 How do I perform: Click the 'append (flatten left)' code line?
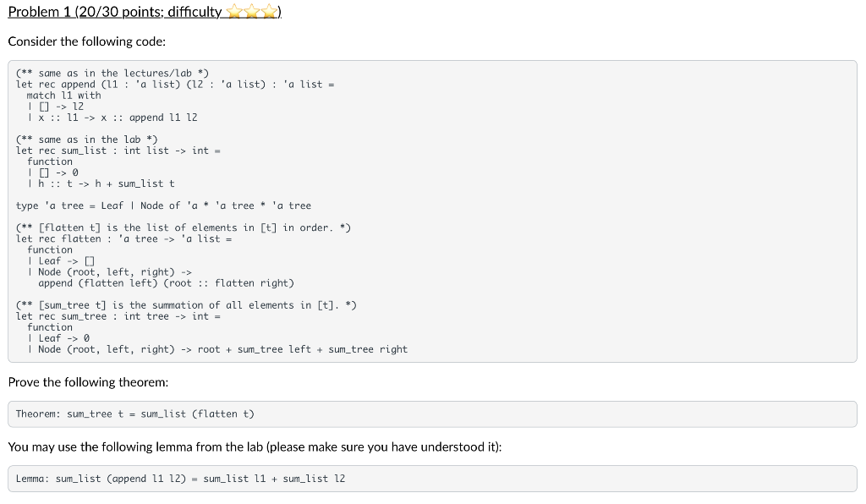(166, 283)
